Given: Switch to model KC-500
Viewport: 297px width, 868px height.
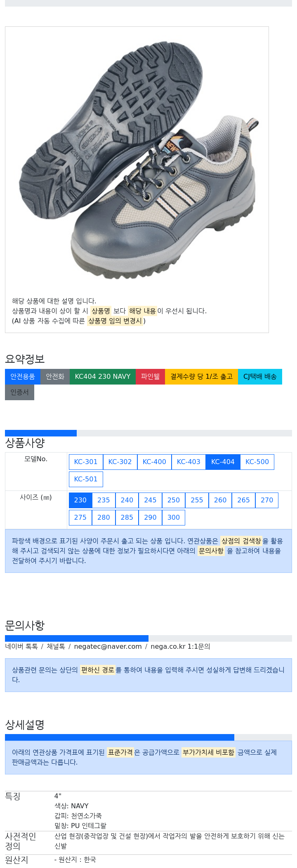Looking at the screenshot, I should [x=257, y=462].
